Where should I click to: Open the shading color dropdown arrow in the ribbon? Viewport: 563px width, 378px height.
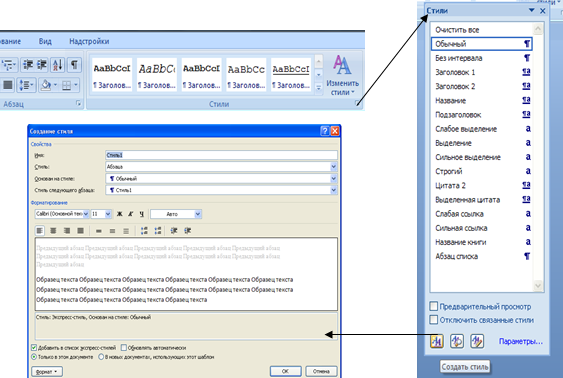pyautogui.click(x=55, y=85)
